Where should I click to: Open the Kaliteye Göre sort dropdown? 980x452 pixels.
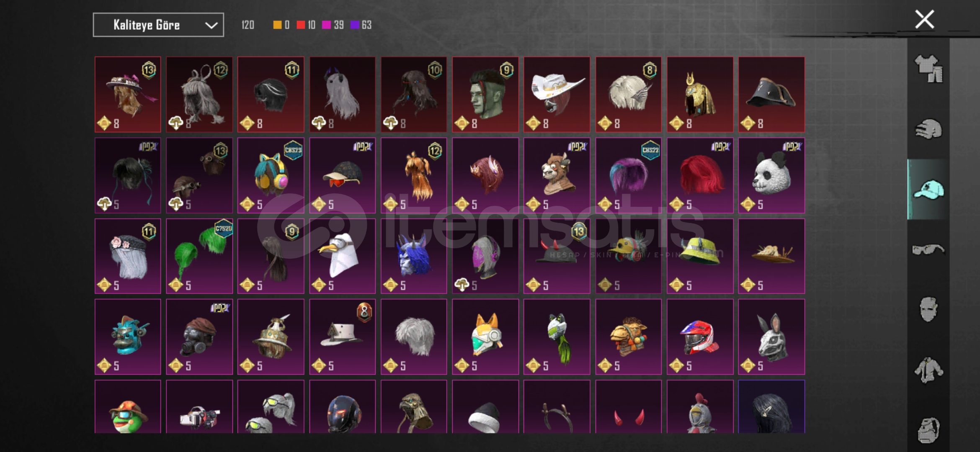coord(158,25)
